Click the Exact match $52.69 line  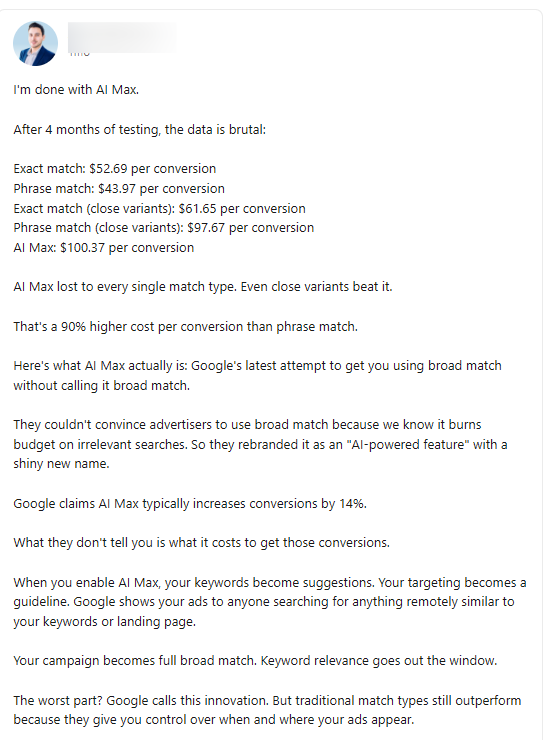(115, 168)
